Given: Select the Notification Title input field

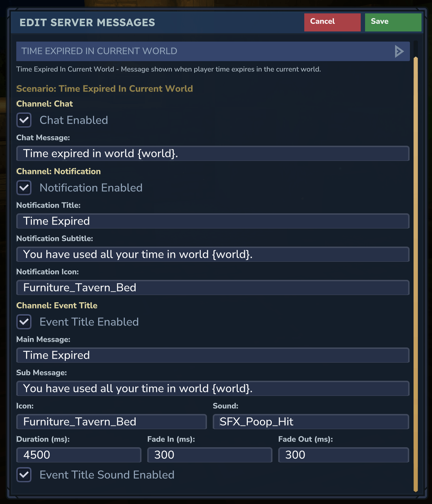Looking at the screenshot, I should 213,221.
